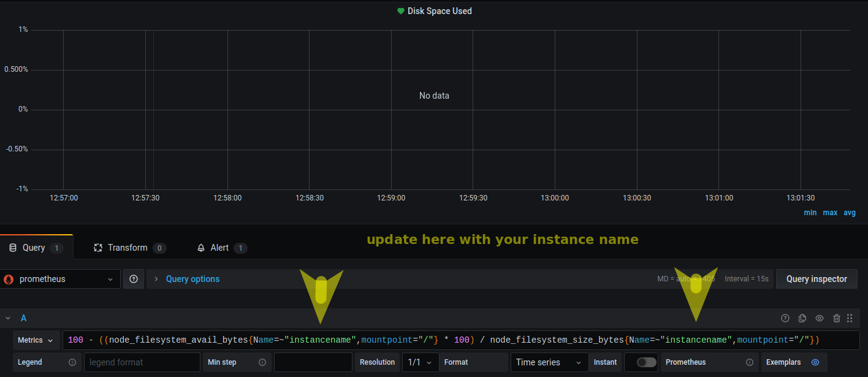This screenshot has height=377, width=868.
Task: Click the Query inspector button
Action: click(x=817, y=279)
